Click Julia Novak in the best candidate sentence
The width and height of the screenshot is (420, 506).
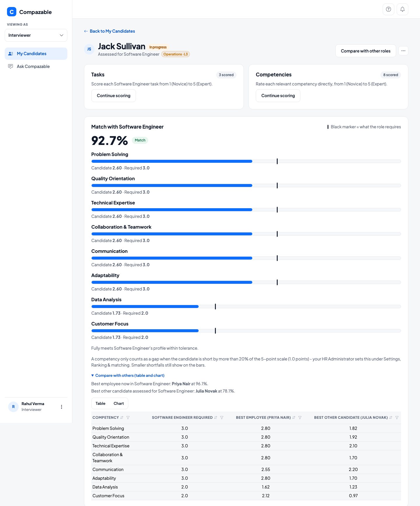(206, 391)
